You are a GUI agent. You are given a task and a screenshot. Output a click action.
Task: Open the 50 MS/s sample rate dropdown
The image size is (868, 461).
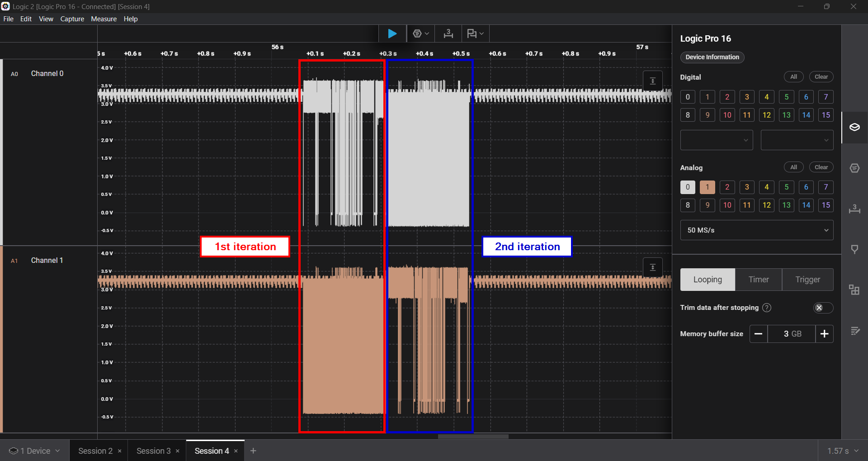756,230
